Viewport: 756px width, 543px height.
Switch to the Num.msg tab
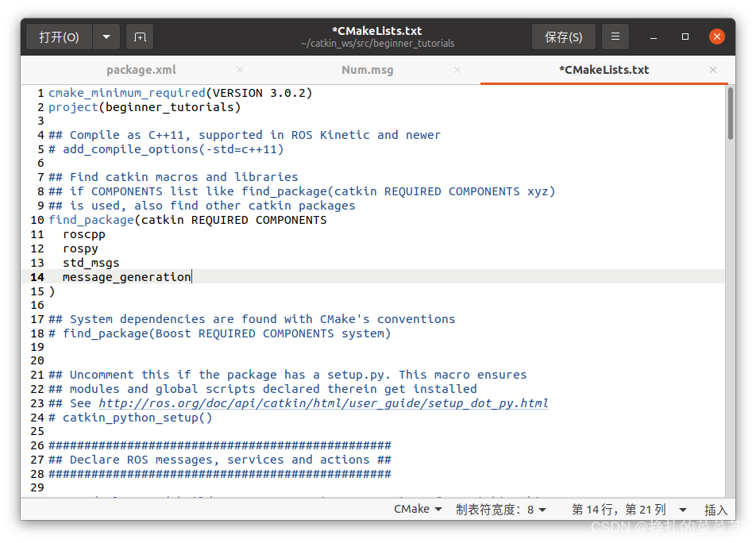(x=367, y=70)
